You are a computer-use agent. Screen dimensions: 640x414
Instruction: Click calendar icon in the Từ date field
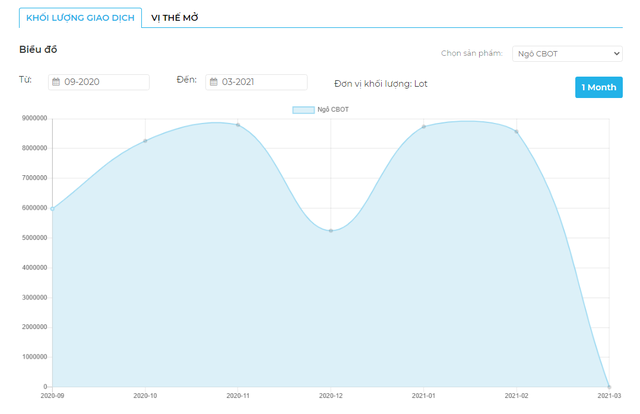(56, 82)
